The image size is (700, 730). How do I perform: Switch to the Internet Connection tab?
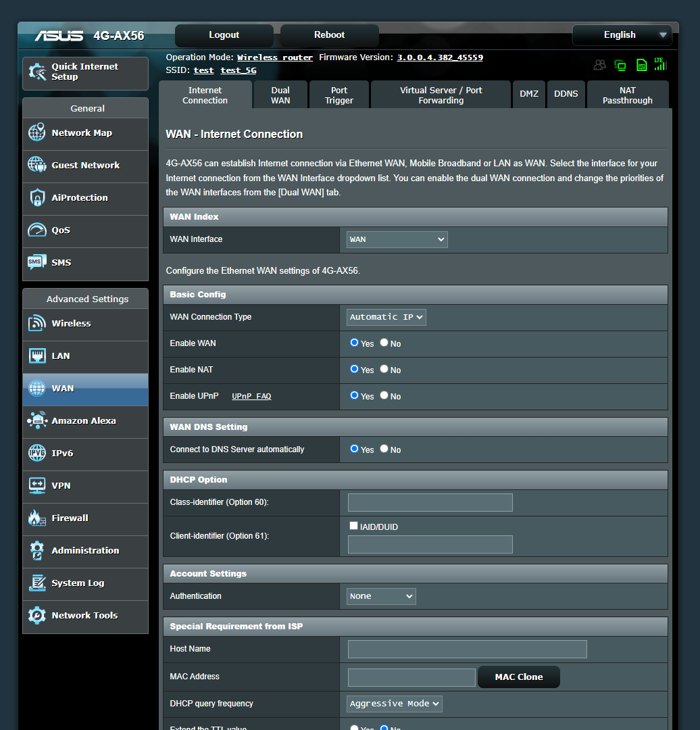coord(205,95)
